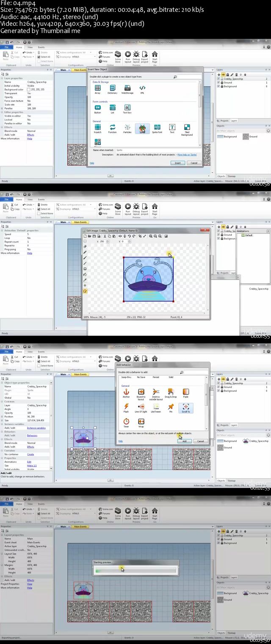Select the Function plugin icon
The height and width of the screenshot is (644, 271).
coord(112,129)
